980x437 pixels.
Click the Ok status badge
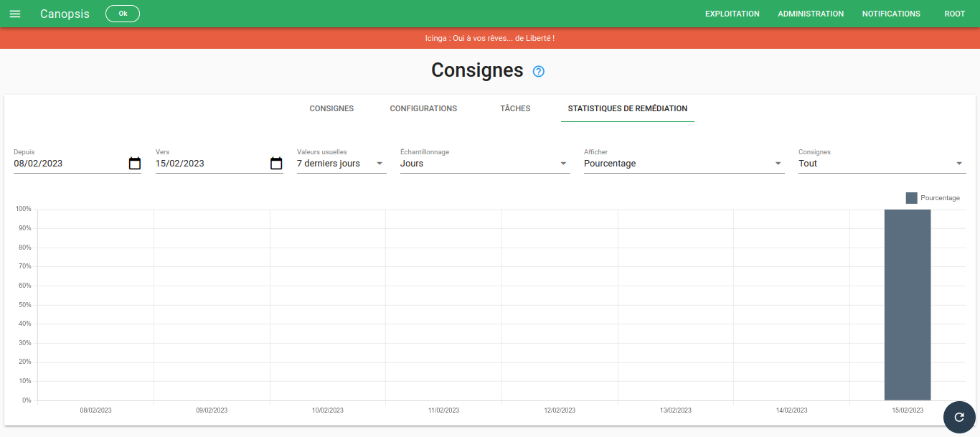pyautogui.click(x=123, y=14)
